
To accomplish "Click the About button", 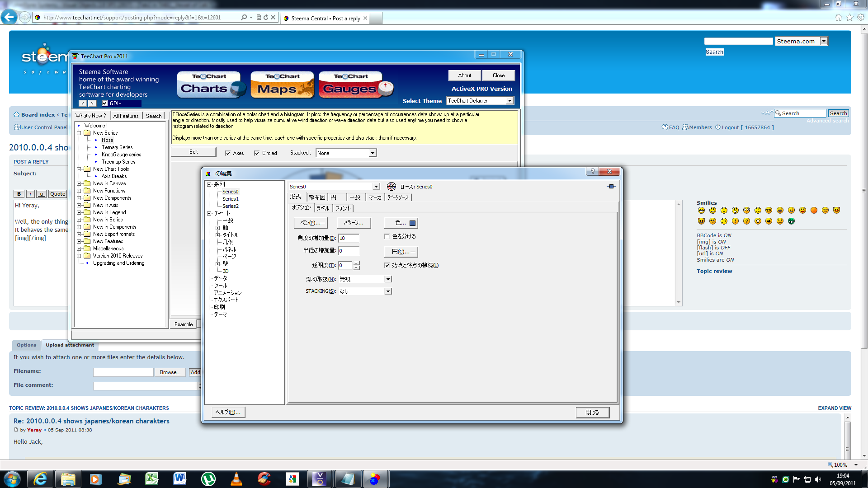I will [x=464, y=75].
